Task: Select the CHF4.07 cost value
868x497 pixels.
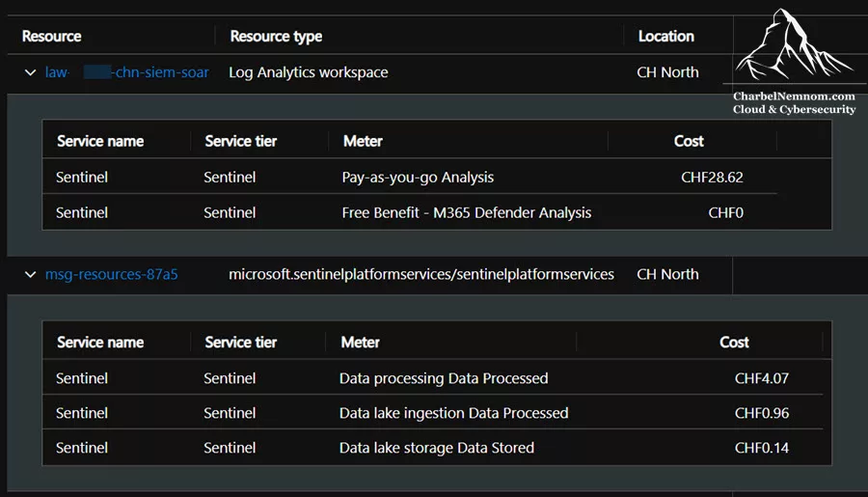Action: click(x=762, y=378)
